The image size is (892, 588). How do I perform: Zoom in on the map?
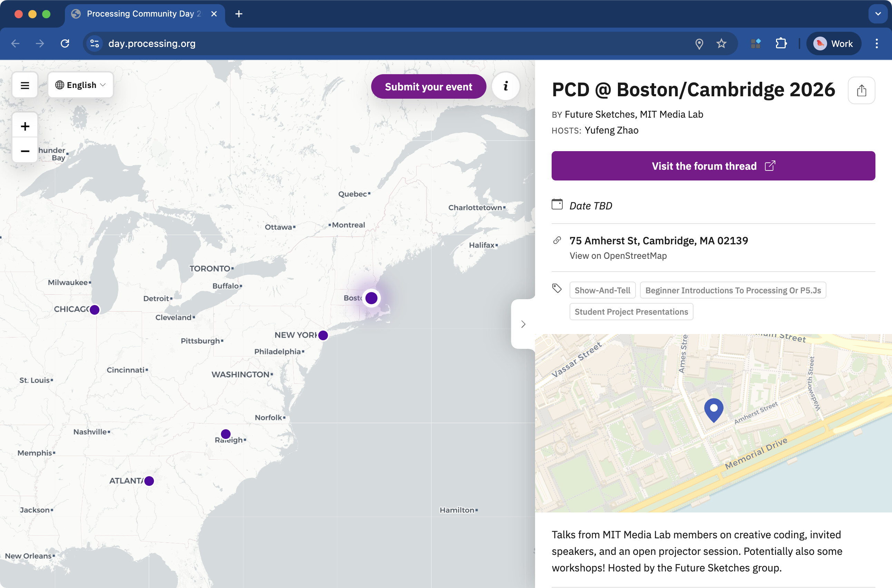25,126
